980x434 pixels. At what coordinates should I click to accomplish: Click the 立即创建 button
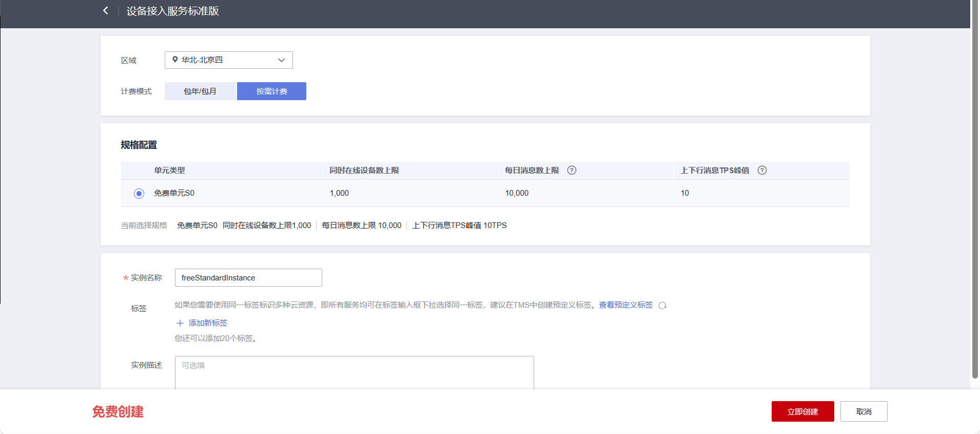(x=803, y=411)
